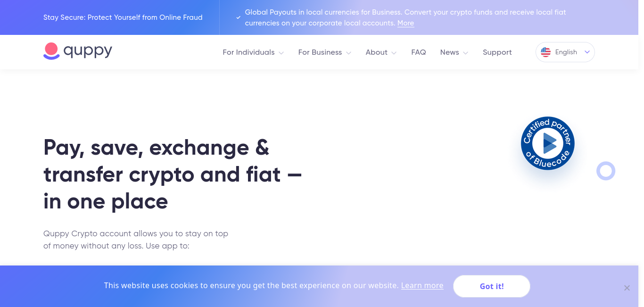Dismiss cookie banner with X icon
Viewport: 644px width, 307px height.
627,288
